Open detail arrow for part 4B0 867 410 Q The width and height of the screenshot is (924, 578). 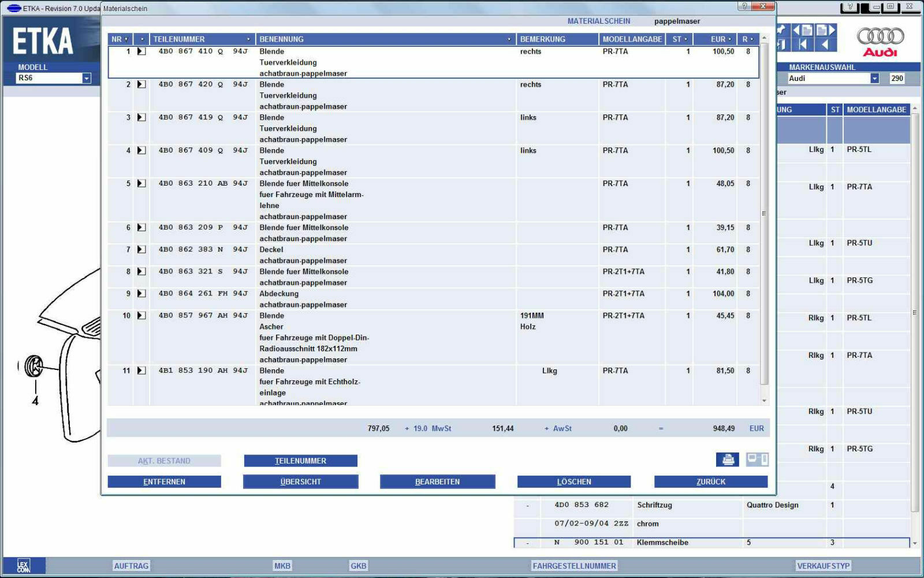point(141,51)
